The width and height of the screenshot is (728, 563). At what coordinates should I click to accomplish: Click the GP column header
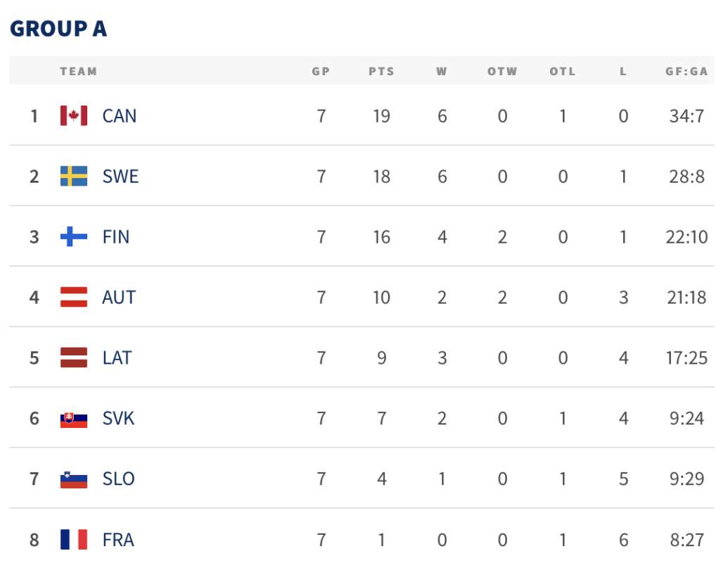tap(321, 71)
